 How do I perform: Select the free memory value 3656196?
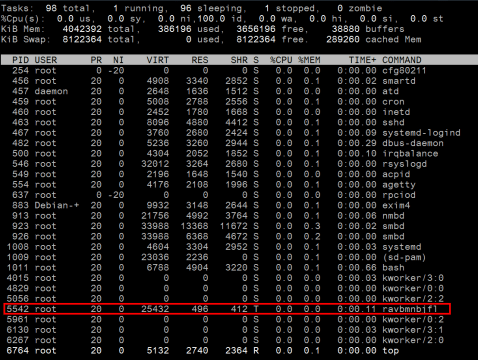256,29
